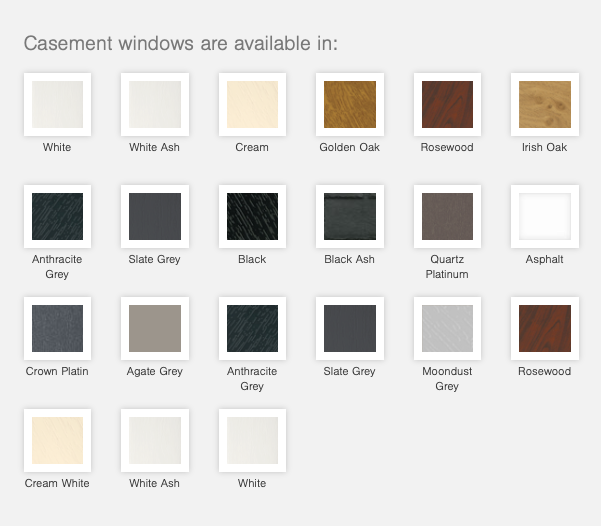
Task: Choose the Anthracite Grey swatch beside Agate Grey
Action: pos(252,328)
